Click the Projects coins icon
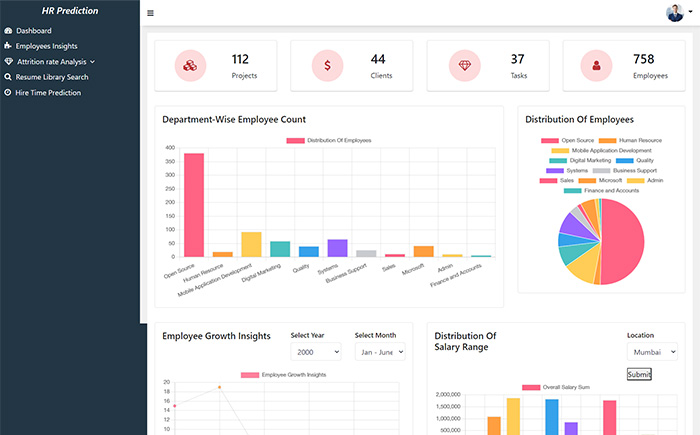The height and width of the screenshot is (435, 700). [190, 66]
